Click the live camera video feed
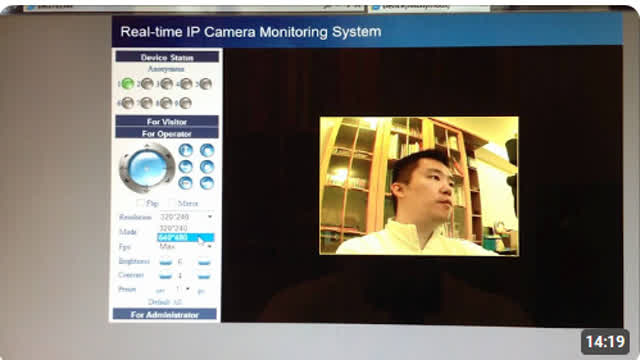Image resolution: width=640 pixels, height=360 pixels. pos(419,186)
